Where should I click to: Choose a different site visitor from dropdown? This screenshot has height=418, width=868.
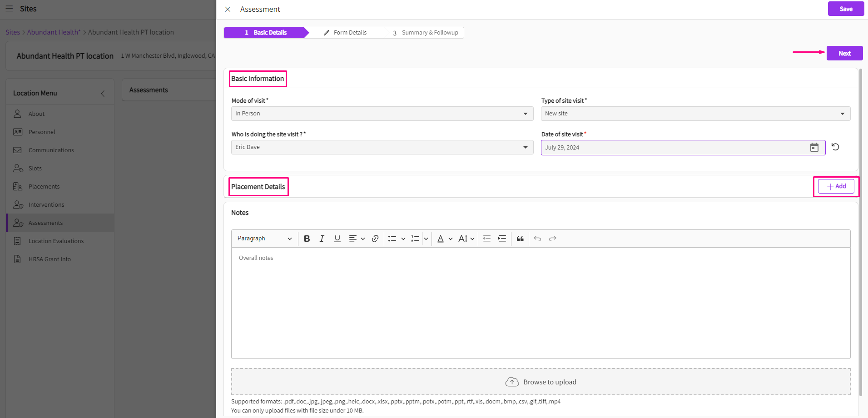[382, 147]
